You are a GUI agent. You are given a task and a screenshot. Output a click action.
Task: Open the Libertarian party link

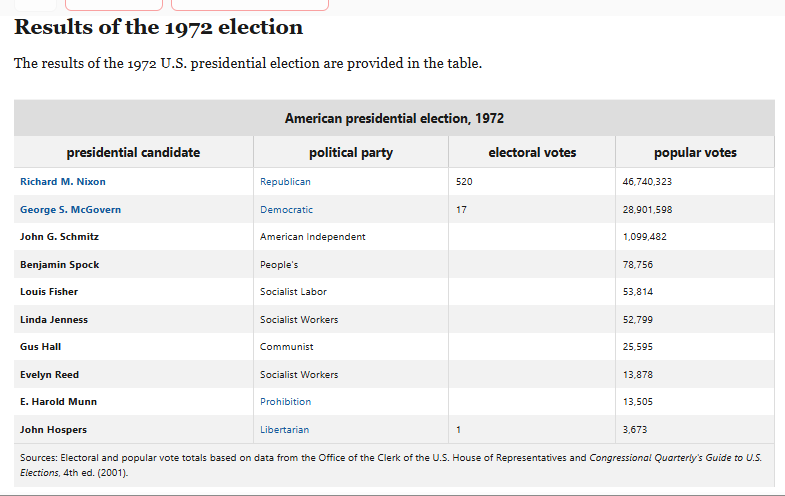[284, 430]
